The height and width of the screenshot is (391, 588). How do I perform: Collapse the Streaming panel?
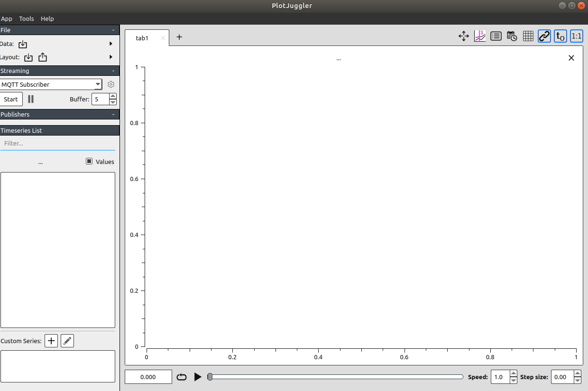pyautogui.click(x=113, y=71)
